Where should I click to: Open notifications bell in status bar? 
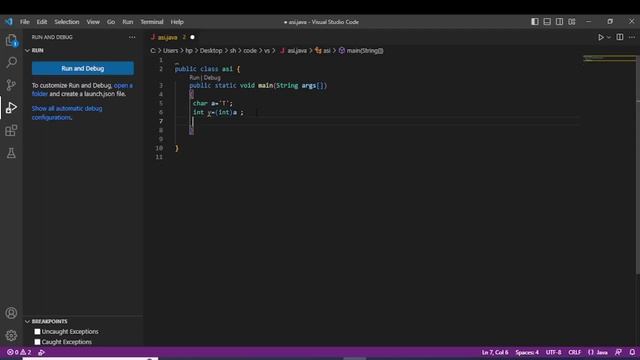tap(632, 352)
